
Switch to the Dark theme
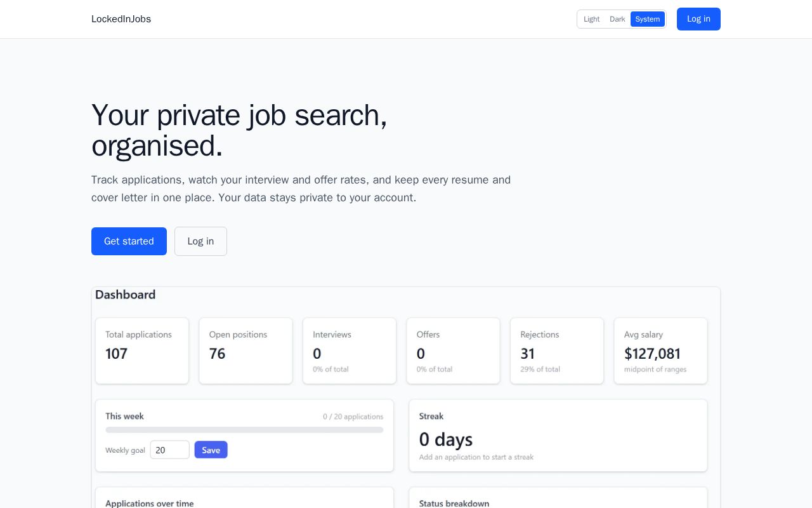[x=617, y=19]
